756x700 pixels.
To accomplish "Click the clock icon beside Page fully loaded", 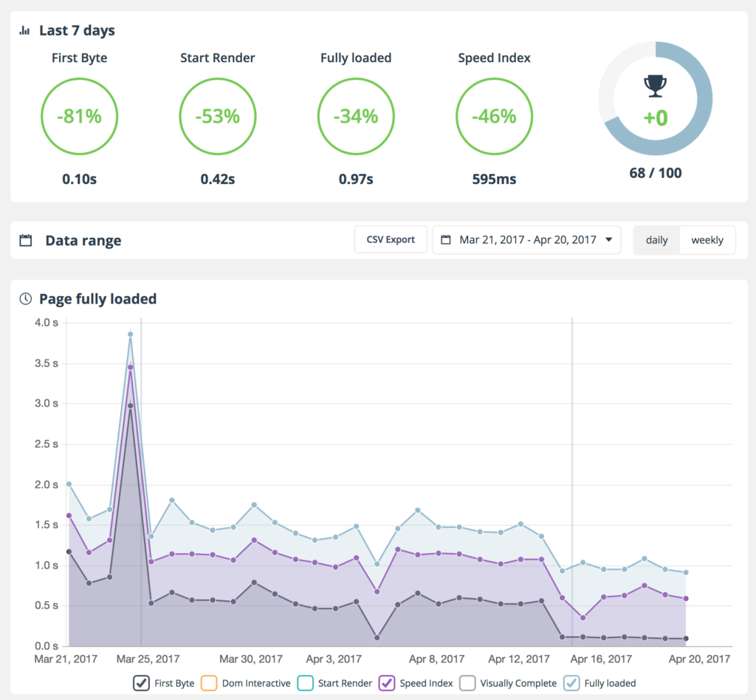I will click(25, 299).
